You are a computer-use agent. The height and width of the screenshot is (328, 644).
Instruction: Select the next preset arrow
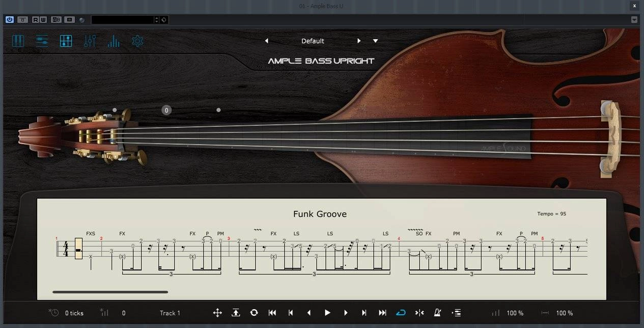coord(359,41)
